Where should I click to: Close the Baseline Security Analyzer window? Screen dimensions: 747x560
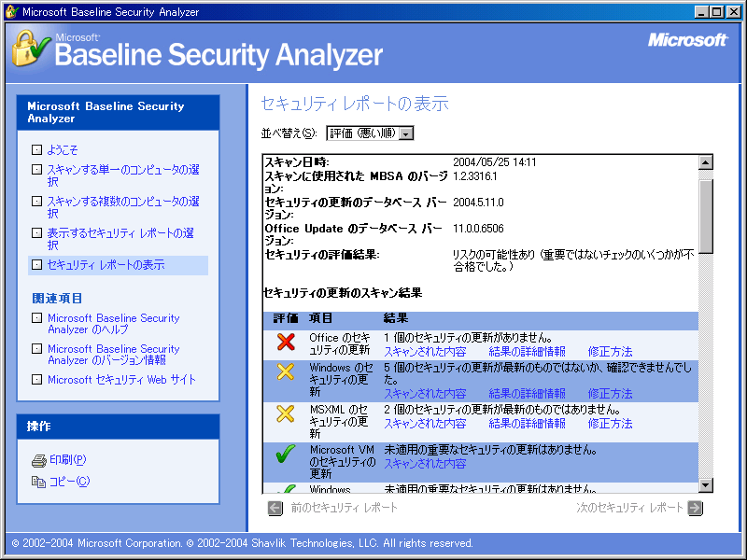(x=734, y=12)
